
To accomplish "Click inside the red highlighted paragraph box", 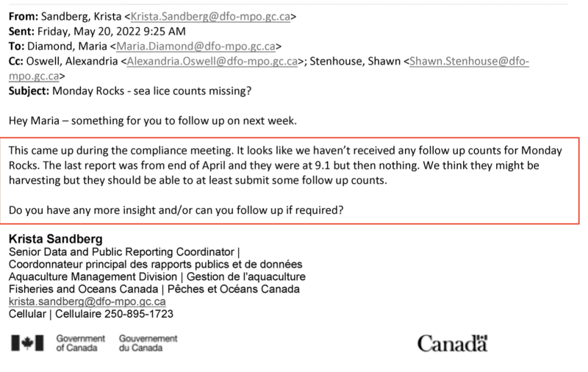I will [x=287, y=166].
